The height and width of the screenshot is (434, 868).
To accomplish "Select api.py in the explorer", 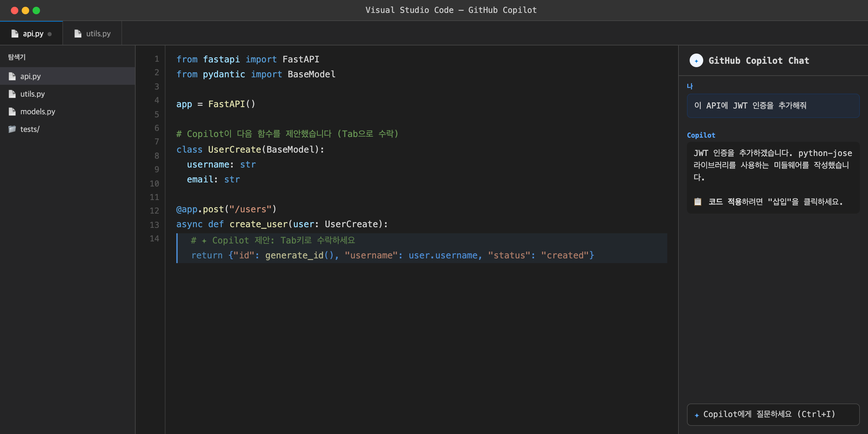I will (68, 76).
